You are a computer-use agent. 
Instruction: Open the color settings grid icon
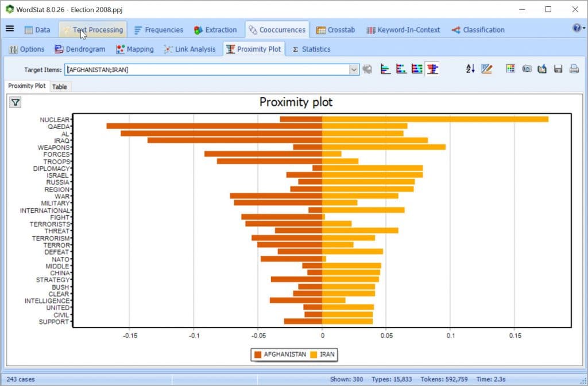(x=510, y=68)
